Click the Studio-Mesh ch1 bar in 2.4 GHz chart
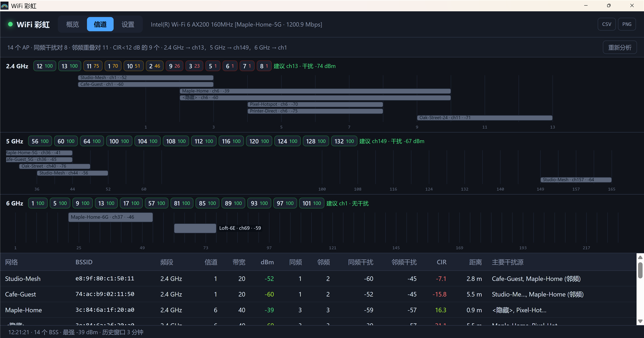 point(146,77)
